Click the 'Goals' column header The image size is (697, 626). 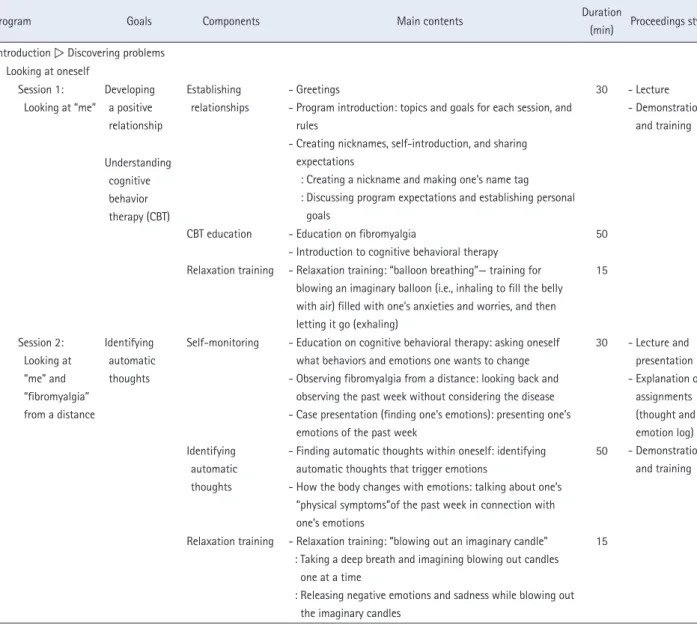click(x=139, y=21)
